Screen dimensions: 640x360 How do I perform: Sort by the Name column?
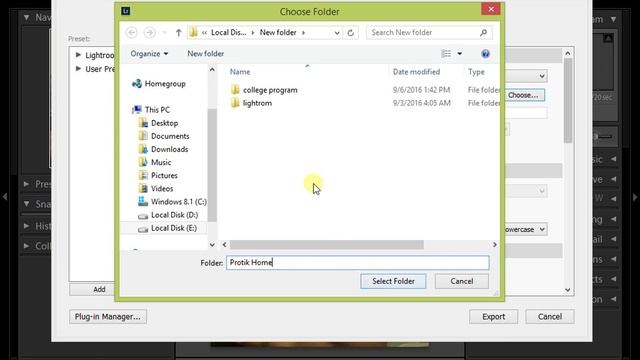click(240, 72)
